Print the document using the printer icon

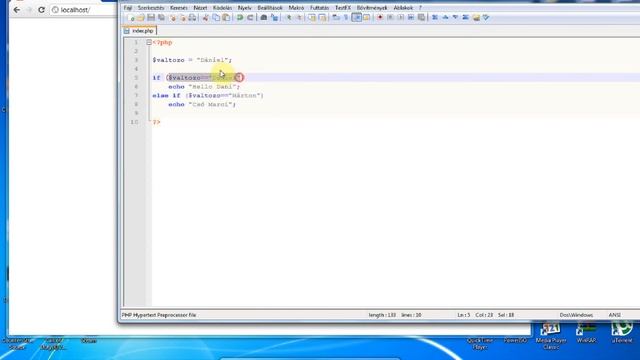pos(192,18)
